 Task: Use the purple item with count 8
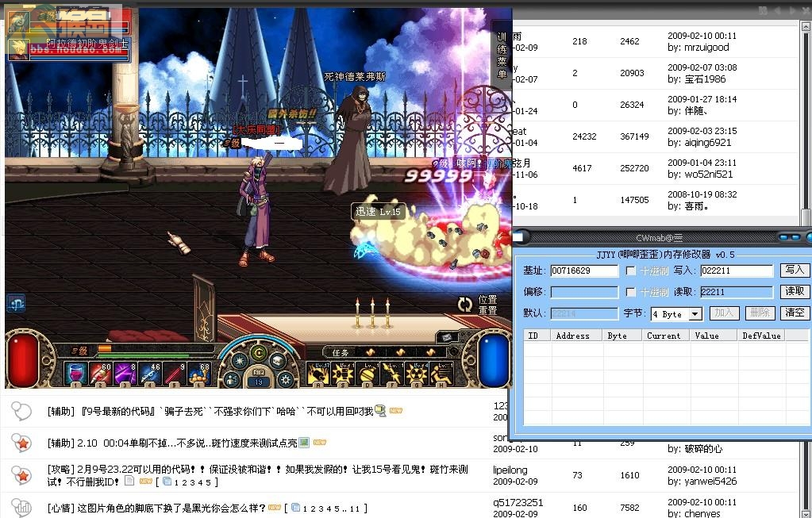125,374
